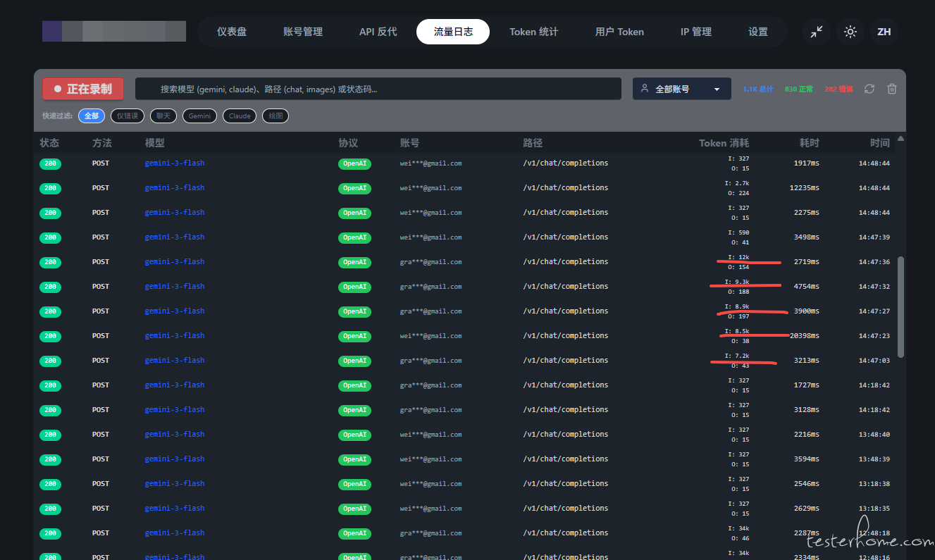The width and height of the screenshot is (935, 560).
Task: Click the trash icon to clear logs
Action: [x=892, y=89]
